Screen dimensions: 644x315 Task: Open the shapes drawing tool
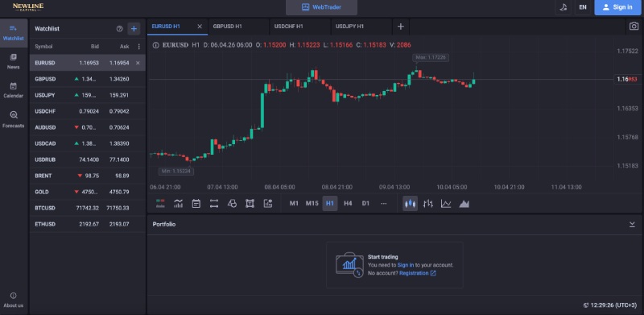[232, 203]
